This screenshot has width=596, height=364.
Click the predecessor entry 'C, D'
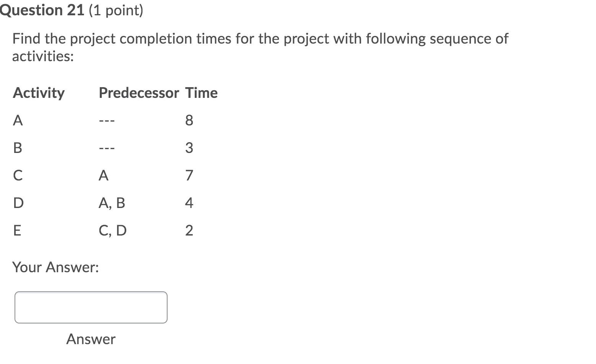(x=112, y=231)
